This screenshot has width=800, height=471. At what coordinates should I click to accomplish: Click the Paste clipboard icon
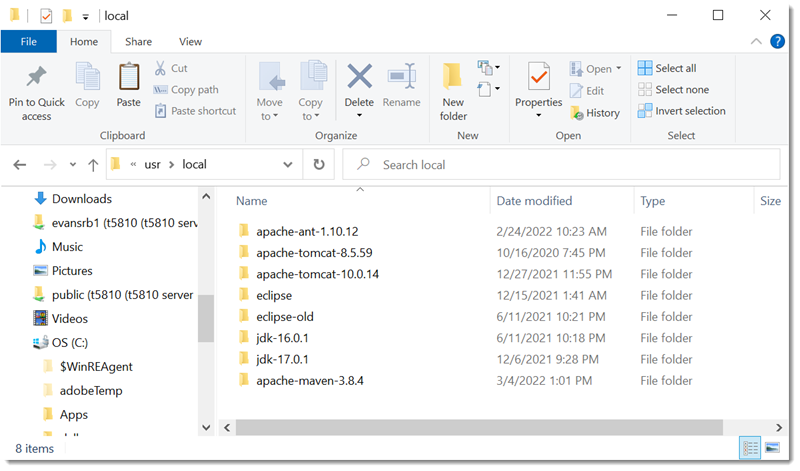pos(129,77)
